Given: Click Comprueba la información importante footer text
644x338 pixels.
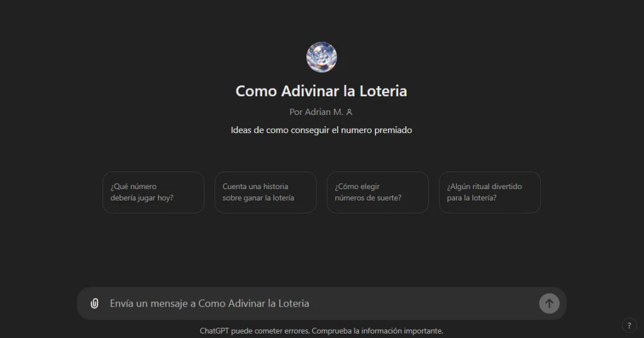Looking at the screenshot, I should point(377,330).
